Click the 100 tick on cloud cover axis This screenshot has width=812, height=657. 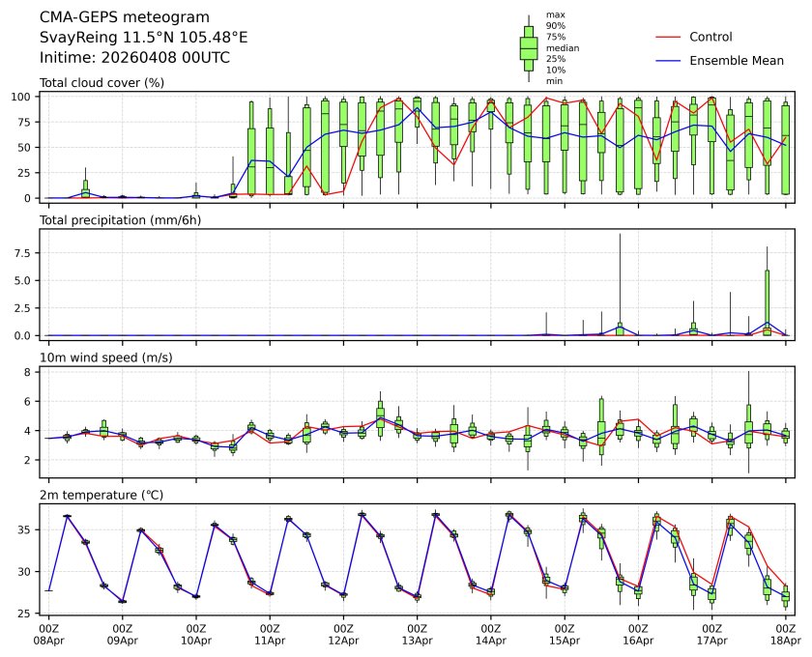(x=24, y=97)
